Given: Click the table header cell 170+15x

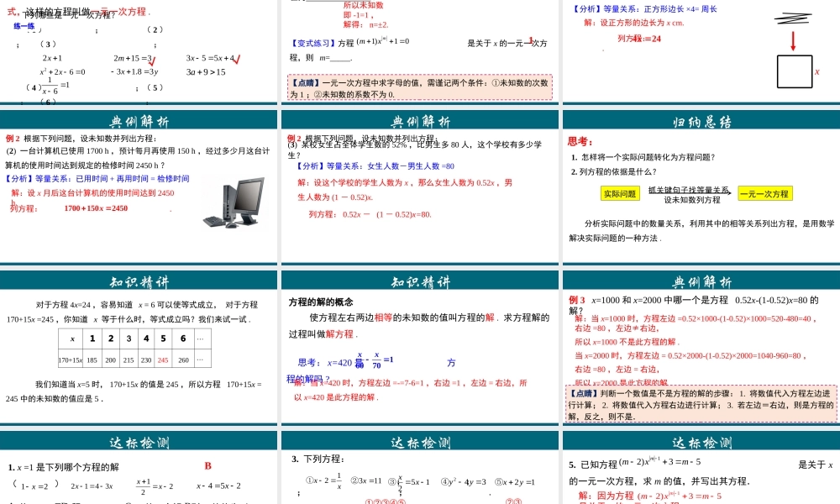Looking at the screenshot, I should 71,360.
